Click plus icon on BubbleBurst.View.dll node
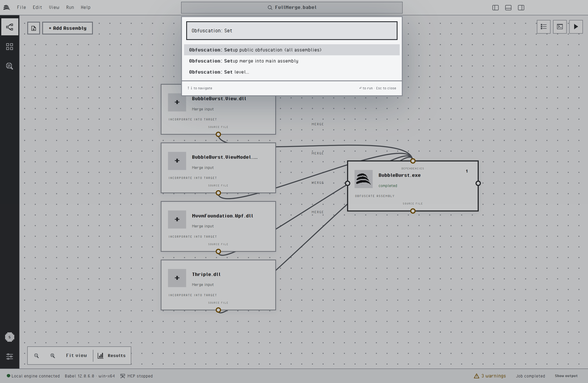The image size is (588, 383). (x=177, y=102)
